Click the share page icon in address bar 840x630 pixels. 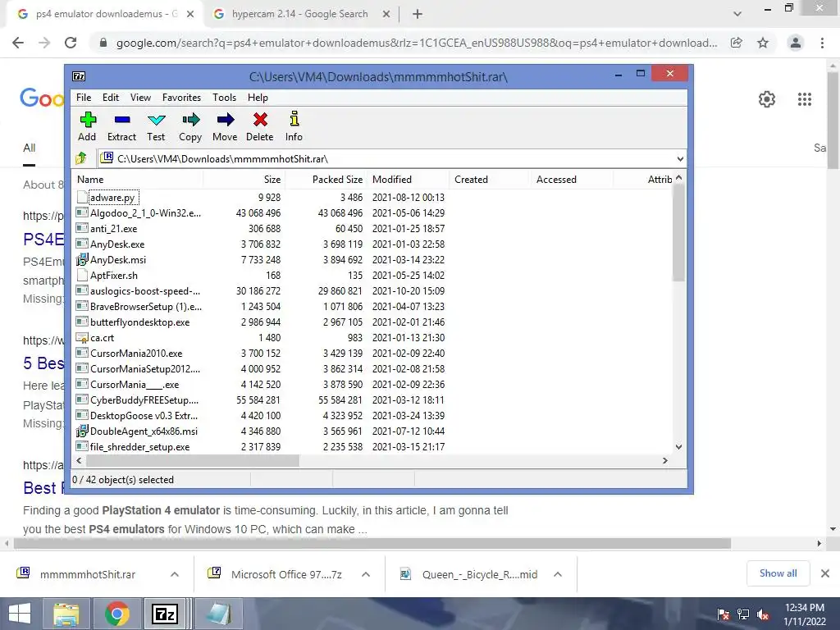coord(737,43)
